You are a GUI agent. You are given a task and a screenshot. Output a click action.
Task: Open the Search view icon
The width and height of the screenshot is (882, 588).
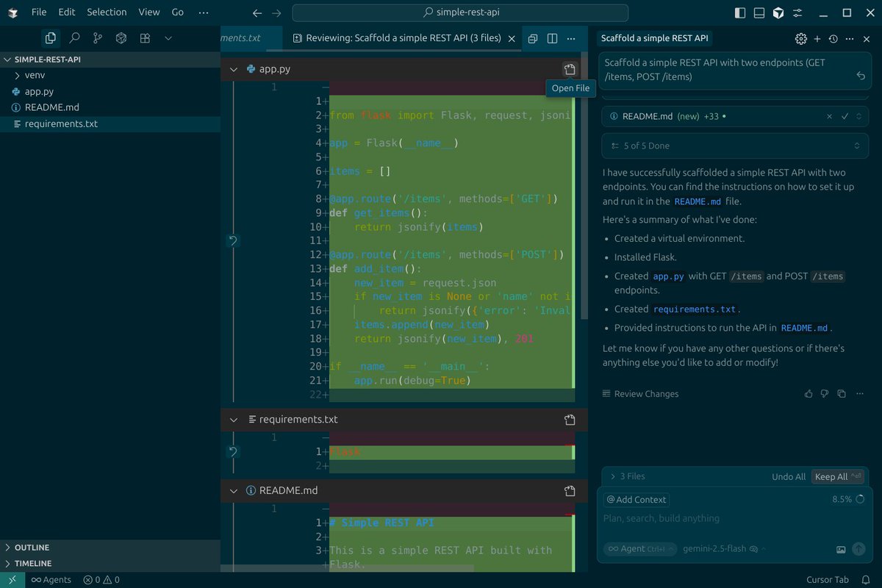click(74, 38)
